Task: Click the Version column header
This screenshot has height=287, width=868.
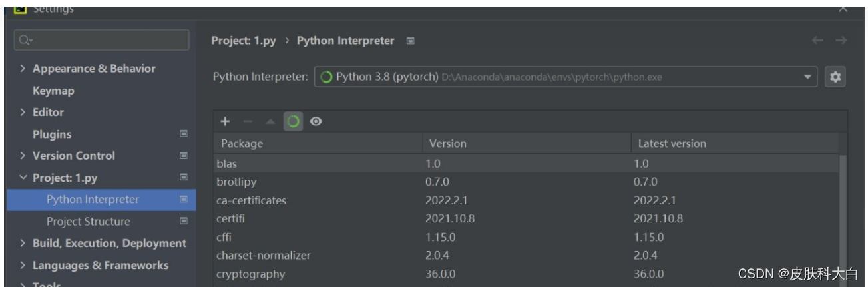Action: click(x=447, y=143)
